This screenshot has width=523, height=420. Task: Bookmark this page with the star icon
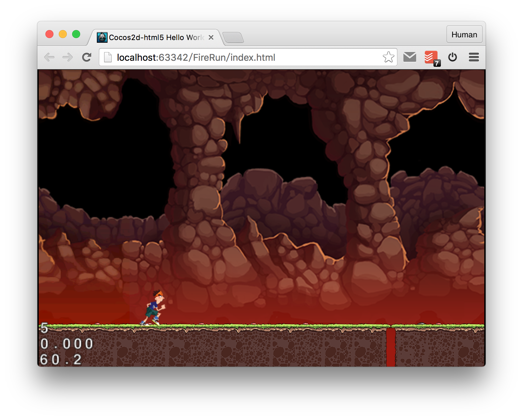(388, 57)
